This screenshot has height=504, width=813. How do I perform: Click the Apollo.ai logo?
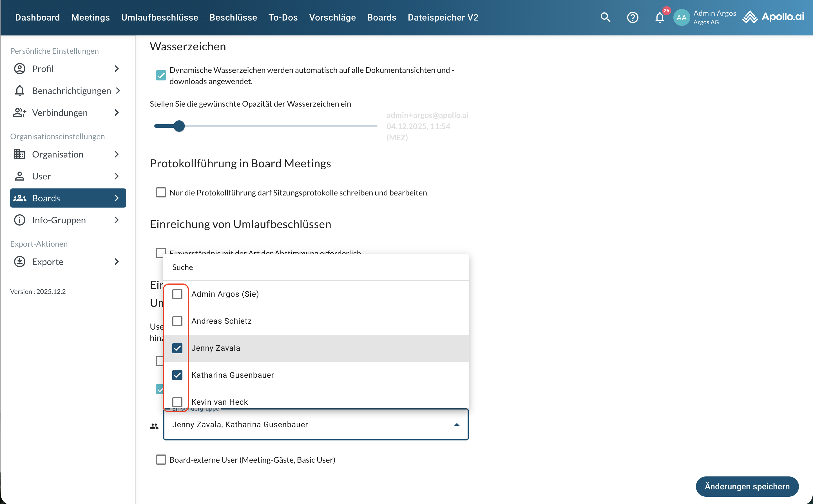pos(773,17)
